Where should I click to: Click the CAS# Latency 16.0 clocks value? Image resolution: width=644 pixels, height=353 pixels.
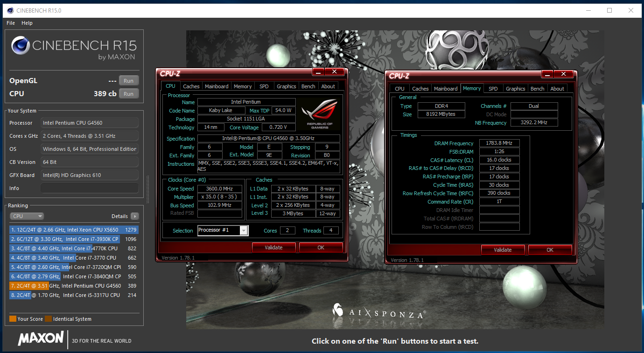(499, 160)
